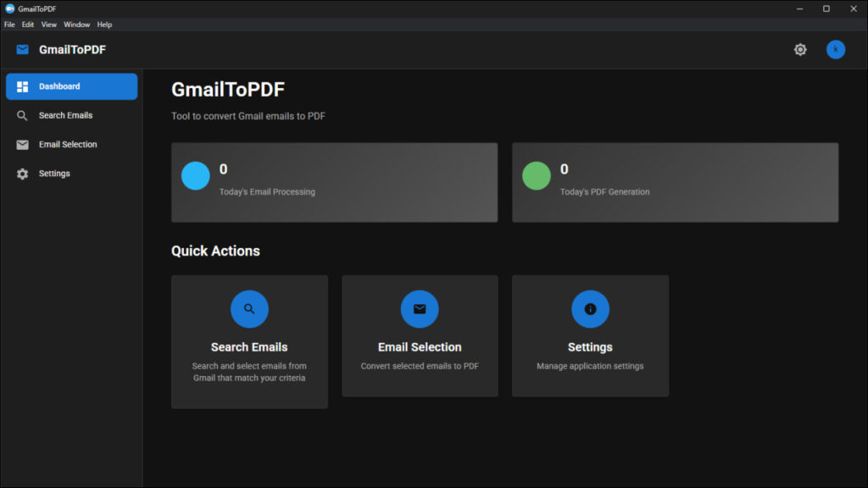The height and width of the screenshot is (488, 868).
Task: Open the Help menu
Action: click(104, 25)
